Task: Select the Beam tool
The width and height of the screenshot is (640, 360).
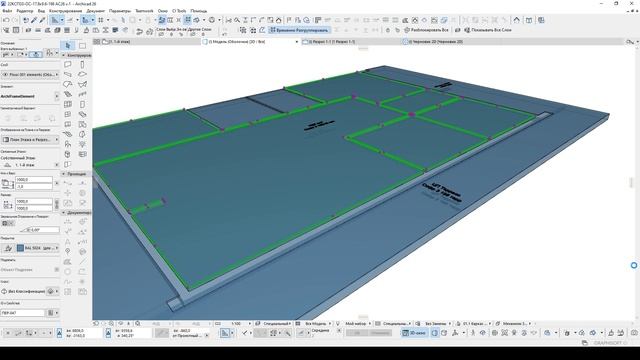Action: point(68,74)
